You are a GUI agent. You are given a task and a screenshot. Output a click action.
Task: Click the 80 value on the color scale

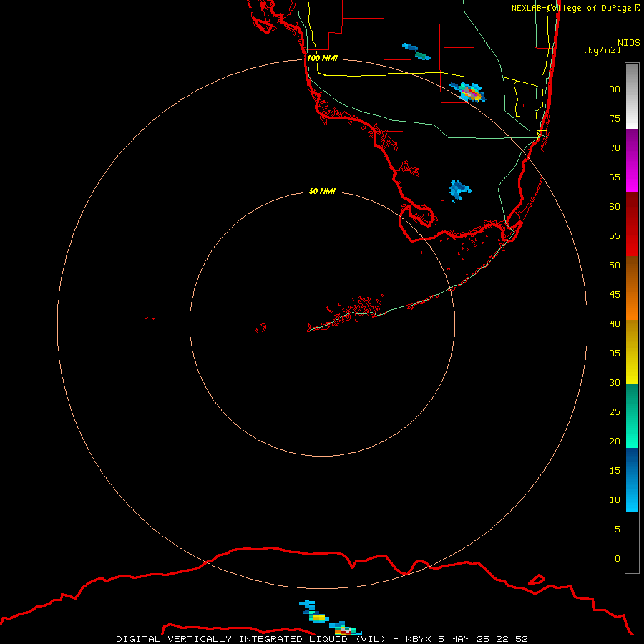click(615, 89)
